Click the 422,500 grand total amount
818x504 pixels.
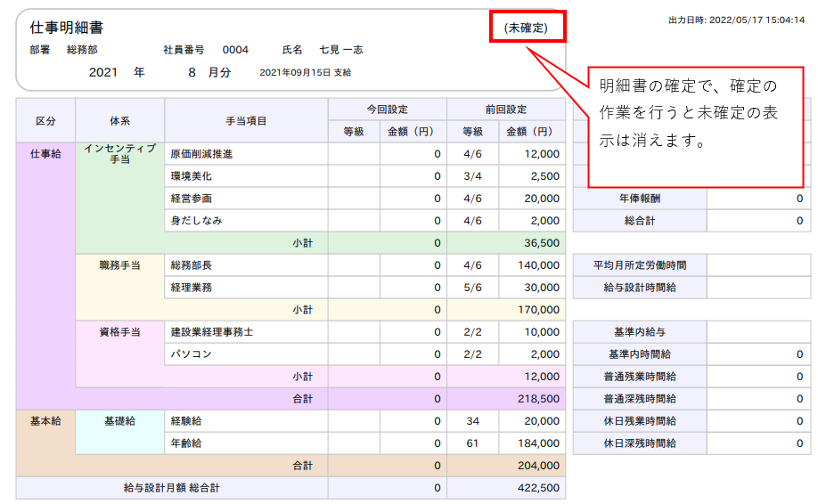point(537,488)
